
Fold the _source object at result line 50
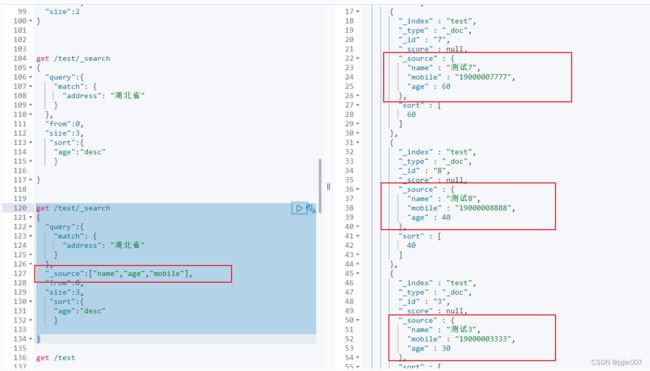click(358, 320)
